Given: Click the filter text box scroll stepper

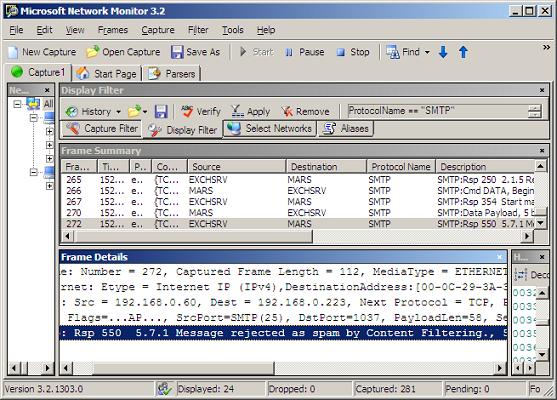Looking at the screenshot, I should [535, 111].
